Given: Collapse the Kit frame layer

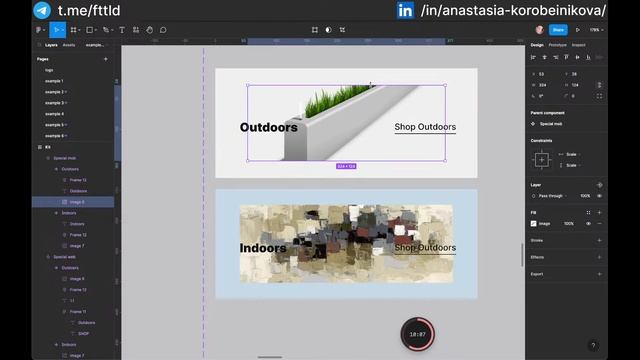Looking at the screenshot, I should coord(40,147).
